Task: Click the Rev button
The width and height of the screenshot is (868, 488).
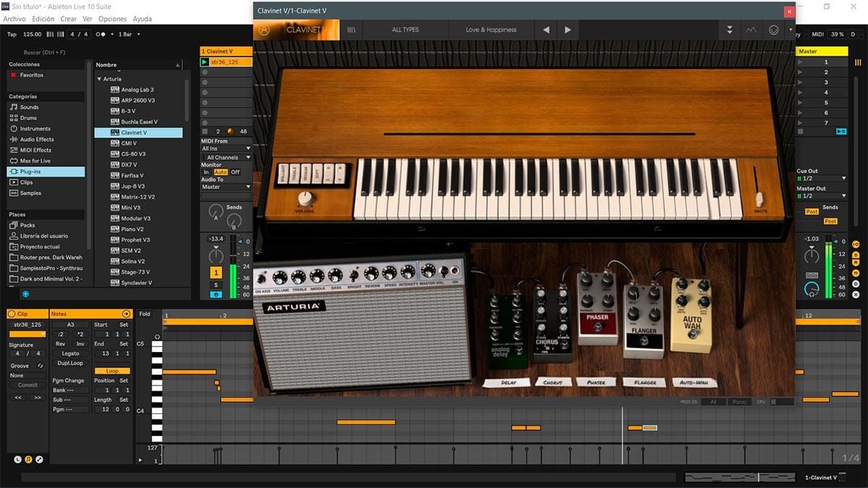Action: coord(61,344)
